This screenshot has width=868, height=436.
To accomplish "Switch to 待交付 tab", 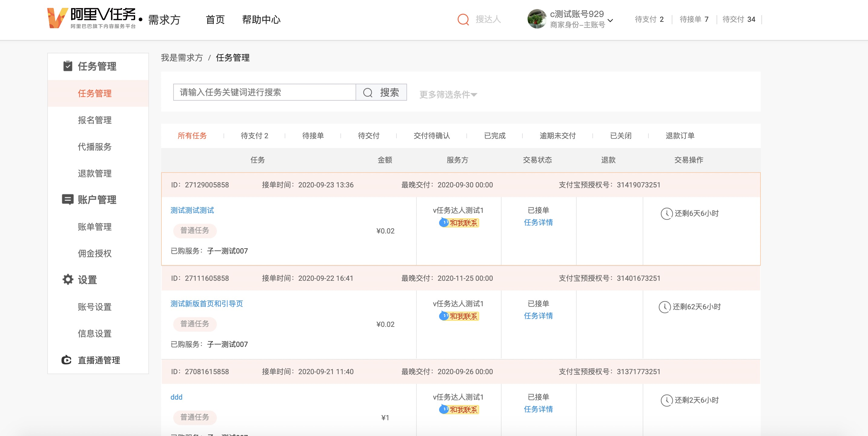I will tap(369, 136).
